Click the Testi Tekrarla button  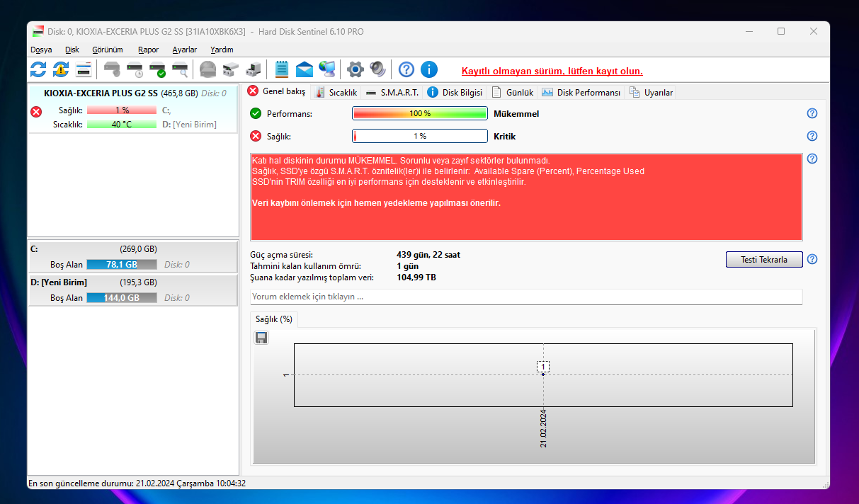pos(764,259)
